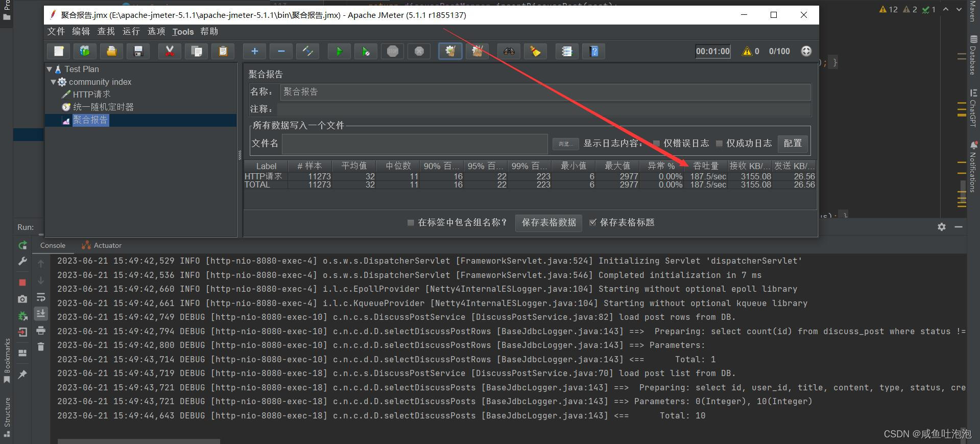The width and height of the screenshot is (980, 444).
Task: Open the Function helper dialog icon
Action: click(x=567, y=51)
